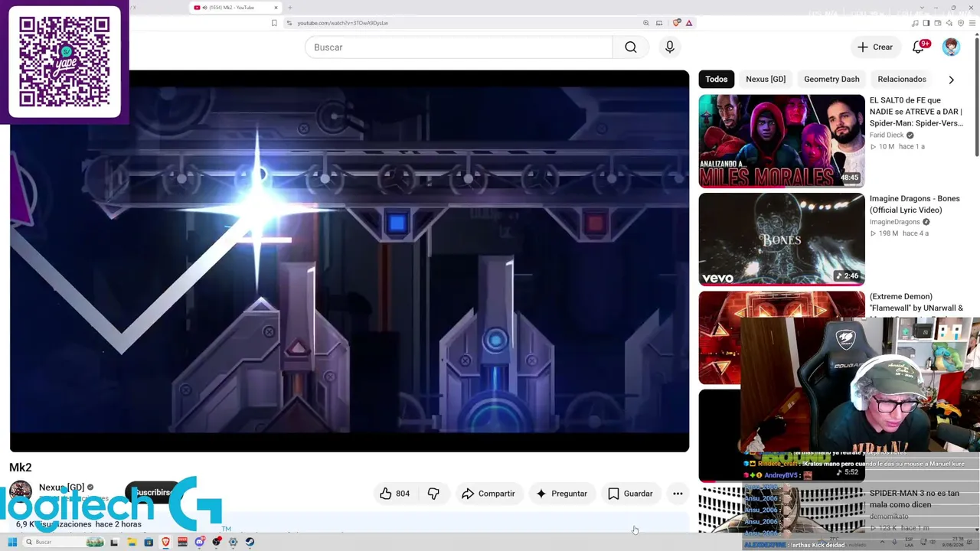The width and height of the screenshot is (980, 551).
Task: Open Brave Shields lion icon
Action: 677,23
